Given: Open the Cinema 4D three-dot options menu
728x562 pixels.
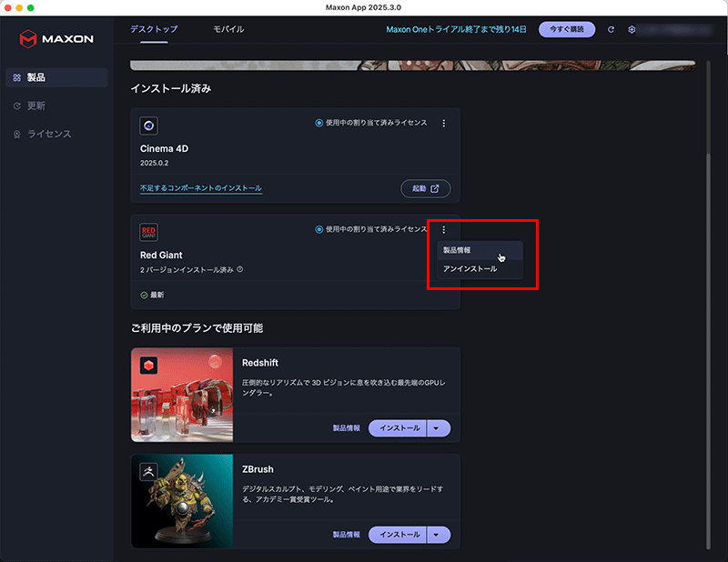Looking at the screenshot, I should coord(443,124).
